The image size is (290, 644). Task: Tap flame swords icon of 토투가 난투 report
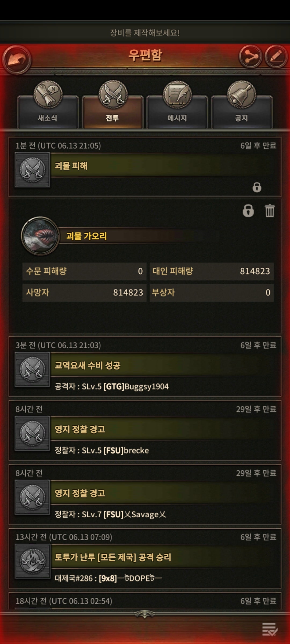click(32, 561)
